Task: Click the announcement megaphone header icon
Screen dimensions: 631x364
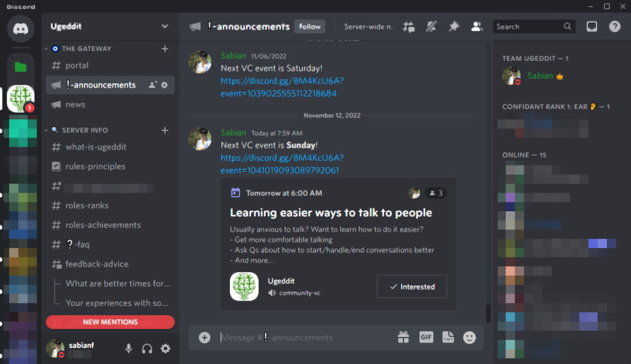Action: pyautogui.click(x=195, y=26)
